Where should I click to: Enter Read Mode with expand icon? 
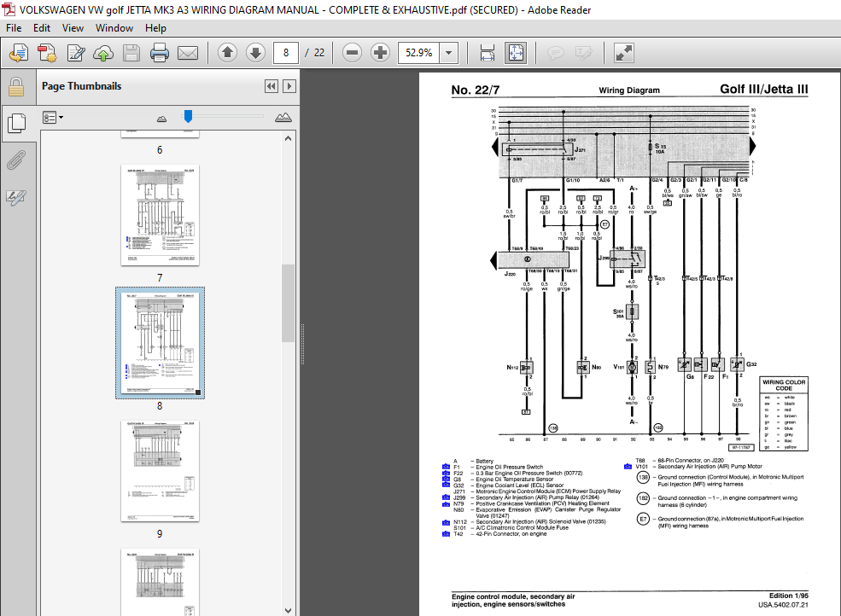[x=624, y=53]
